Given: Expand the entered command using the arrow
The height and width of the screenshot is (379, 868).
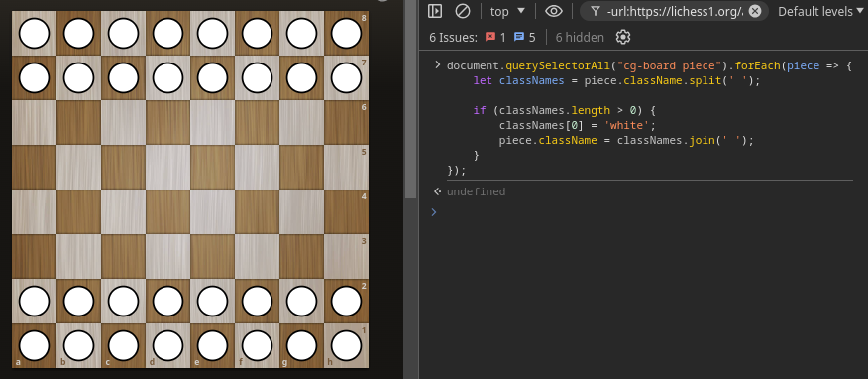Looking at the screenshot, I should (x=437, y=65).
